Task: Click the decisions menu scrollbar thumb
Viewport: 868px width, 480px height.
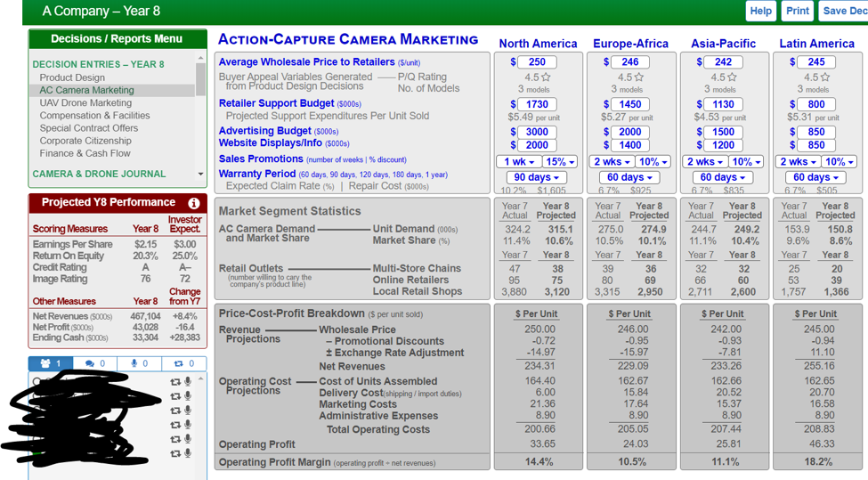Action: point(200,79)
